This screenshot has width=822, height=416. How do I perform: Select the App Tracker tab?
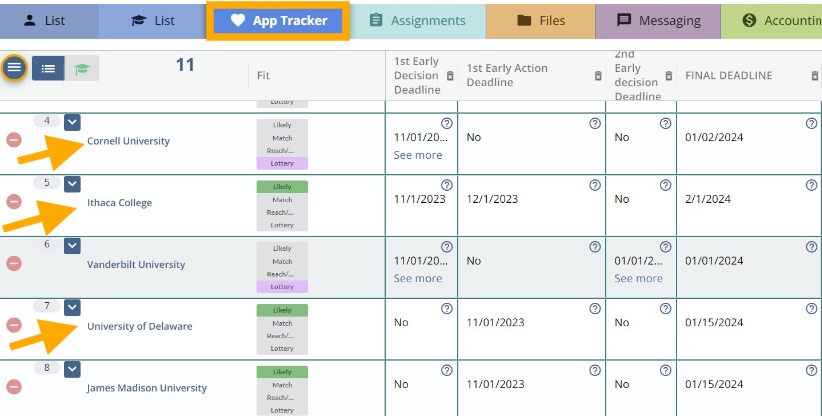pos(278,20)
